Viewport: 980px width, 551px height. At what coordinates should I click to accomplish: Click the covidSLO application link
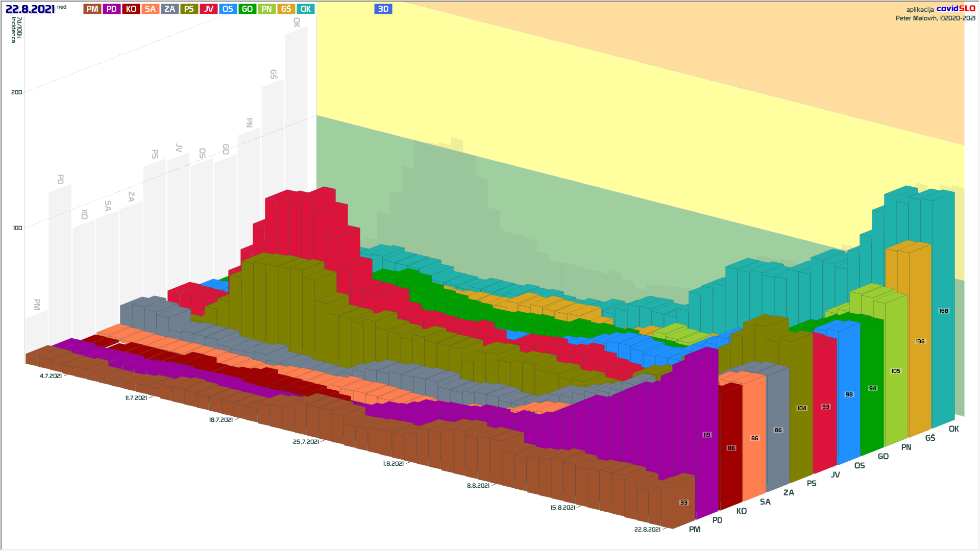(955, 9)
